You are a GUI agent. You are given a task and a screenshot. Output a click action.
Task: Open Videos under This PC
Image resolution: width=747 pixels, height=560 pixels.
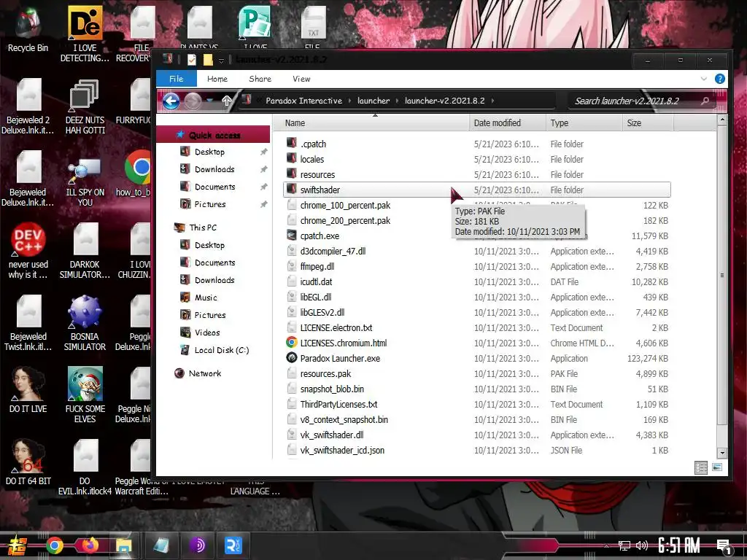pos(206,332)
